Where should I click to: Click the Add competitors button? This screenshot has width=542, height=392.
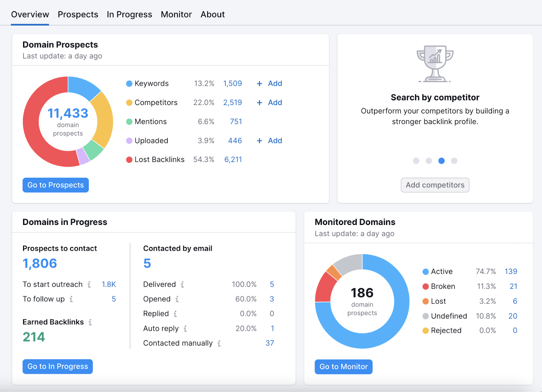(435, 185)
